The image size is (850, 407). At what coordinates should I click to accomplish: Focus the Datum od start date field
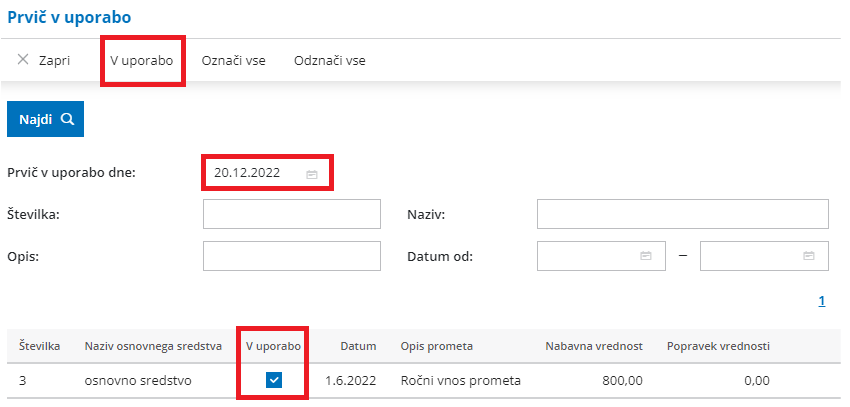[601, 256]
